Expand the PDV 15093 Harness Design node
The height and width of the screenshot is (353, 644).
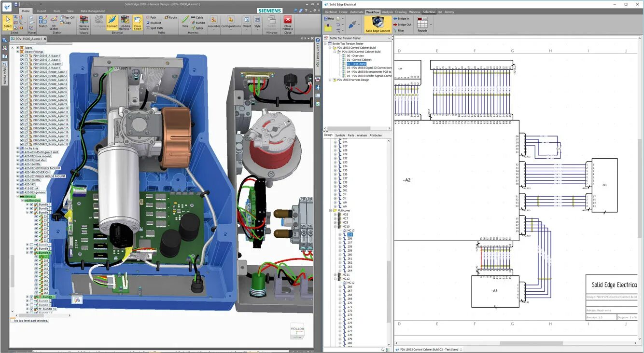point(330,80)
